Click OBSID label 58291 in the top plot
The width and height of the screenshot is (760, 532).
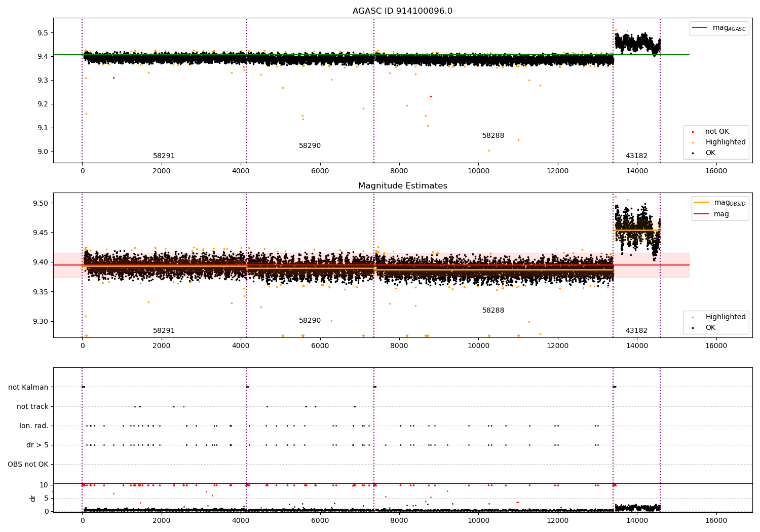[164, 156]
